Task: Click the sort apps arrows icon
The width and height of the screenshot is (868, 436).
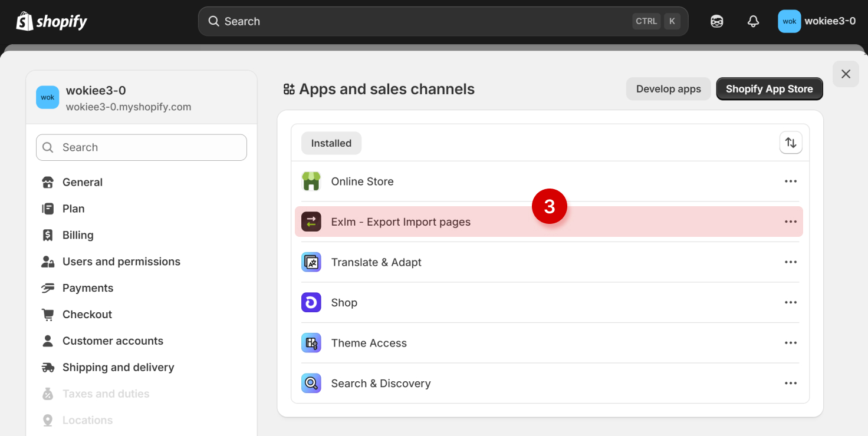Action: click(791, 143)
